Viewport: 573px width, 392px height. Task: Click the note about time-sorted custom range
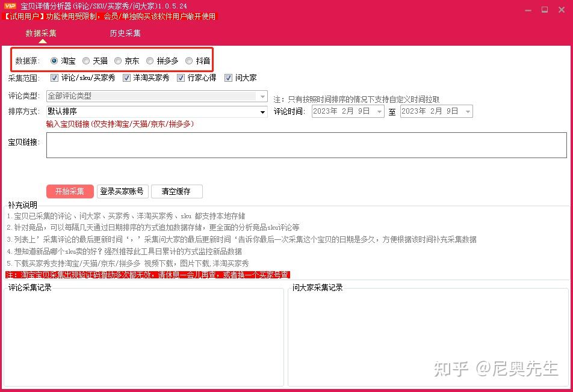[x=356, y=99]
